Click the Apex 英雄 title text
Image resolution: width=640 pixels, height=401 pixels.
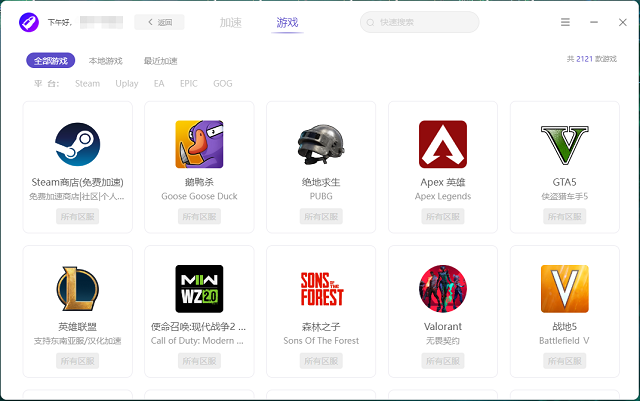pos(443,182)
